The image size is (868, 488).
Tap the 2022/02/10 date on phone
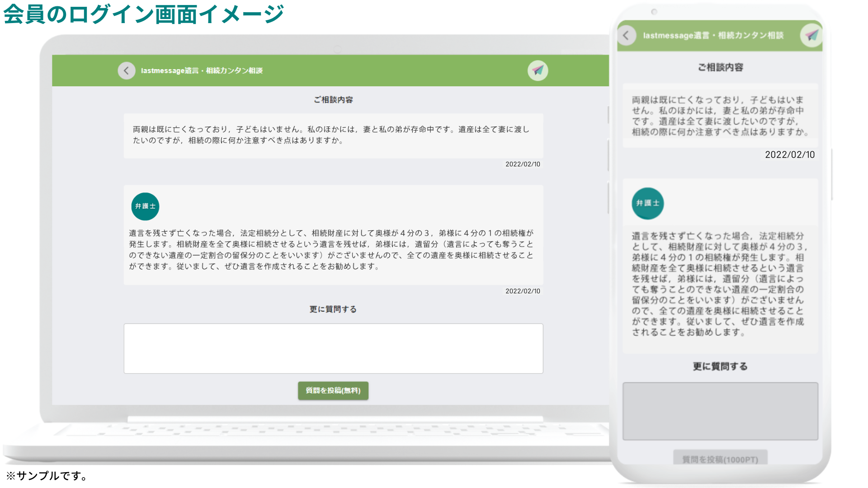(x=789, y=155)
